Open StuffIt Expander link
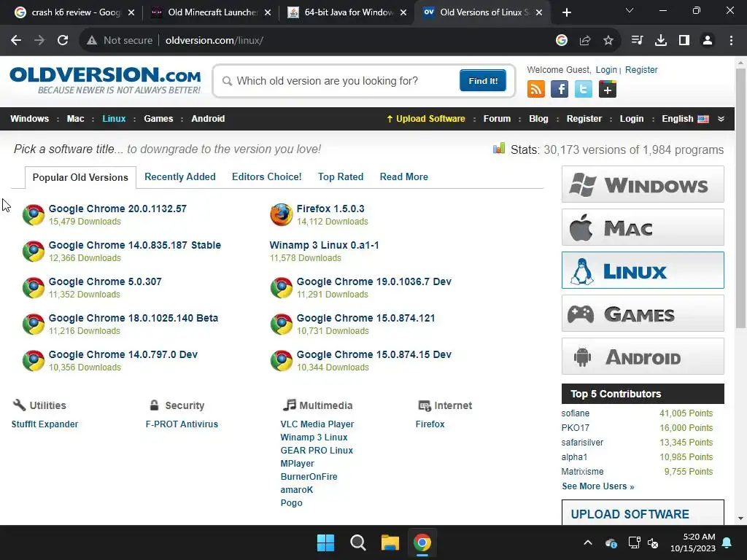The height and width of the screenshot is (560, 747). point(44,424)
